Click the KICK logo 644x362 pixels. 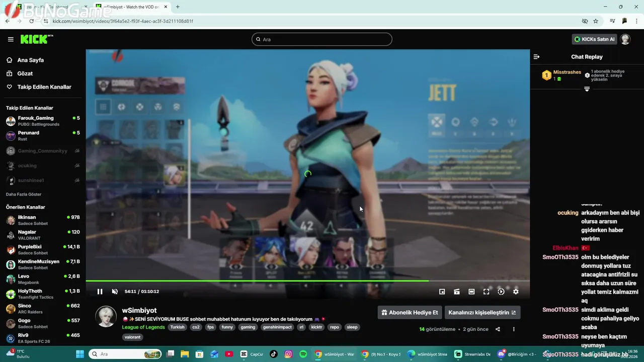pyautogui.click(x=36, y=39)
